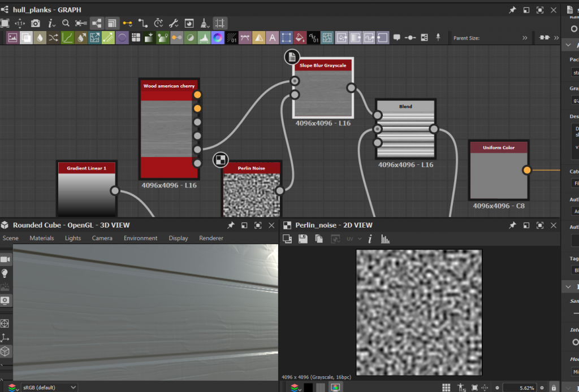This screenshot has width=579, height=392.
Task: Add a Blend node from the toolbar
Action: 26,38
